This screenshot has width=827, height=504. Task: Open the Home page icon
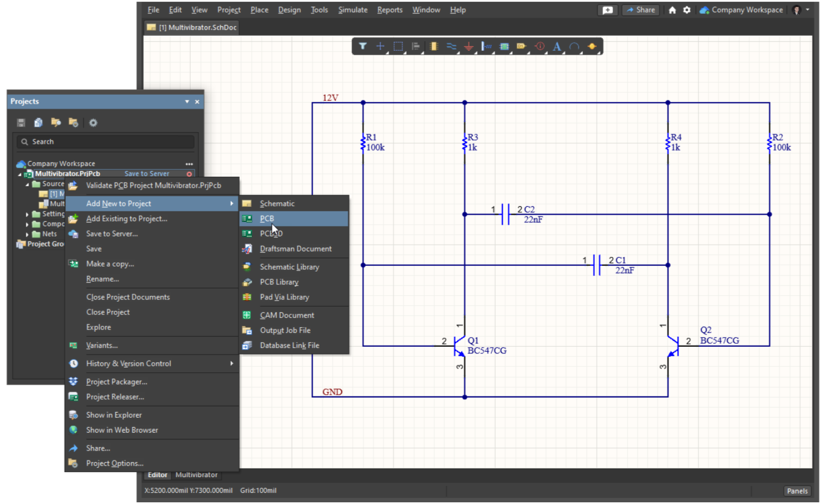point(672,10)
